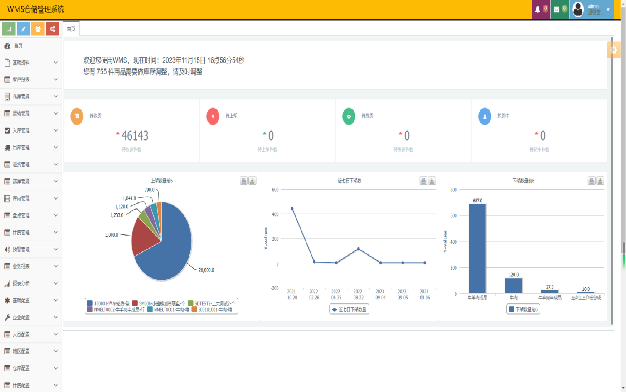626x392 pixels.
Task: Toggle the blue entry in pie legend
Action: tap(108, 303)
